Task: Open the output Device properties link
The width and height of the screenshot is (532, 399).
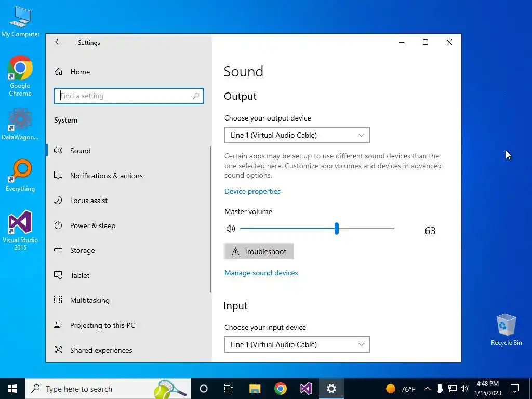Action: tap(252, 191)
